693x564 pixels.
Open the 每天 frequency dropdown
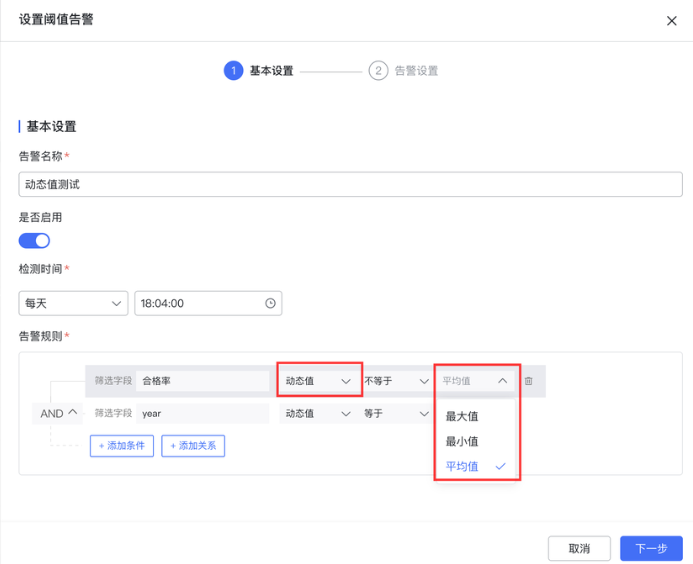click(x=73, y=303)
